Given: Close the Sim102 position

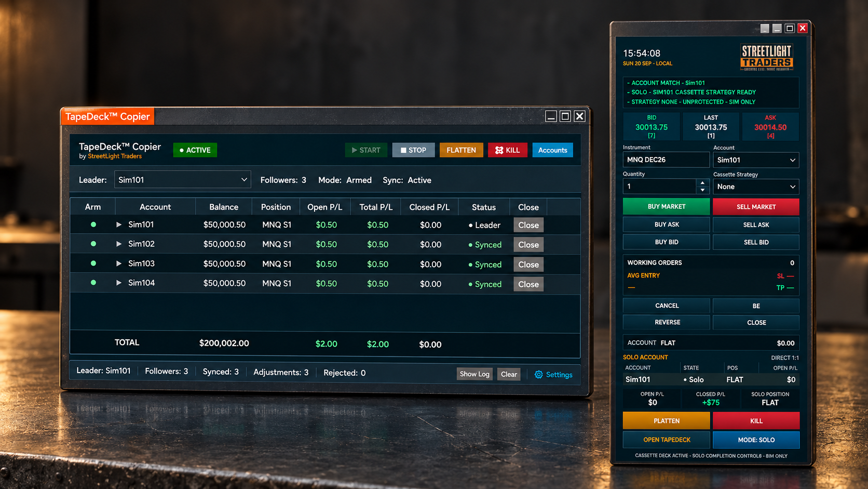Looking at the screenshot, I should [528, 245].
